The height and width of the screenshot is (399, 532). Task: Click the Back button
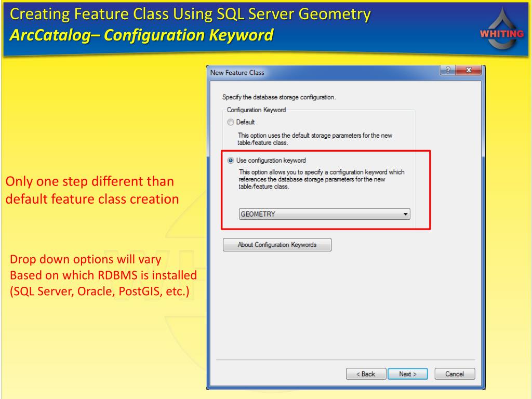tap(366, 374)
